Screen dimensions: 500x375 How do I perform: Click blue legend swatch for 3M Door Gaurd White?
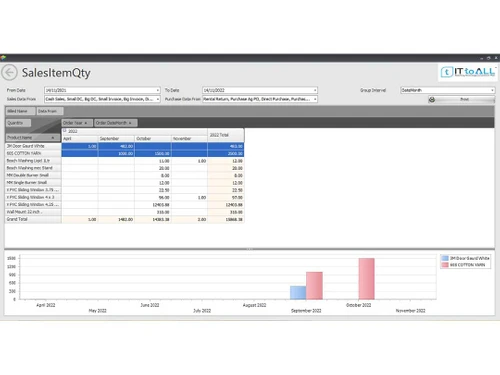click(445, 258)
